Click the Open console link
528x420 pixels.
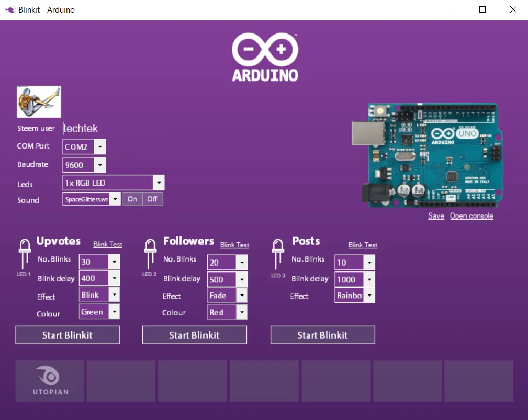[471, 216]
